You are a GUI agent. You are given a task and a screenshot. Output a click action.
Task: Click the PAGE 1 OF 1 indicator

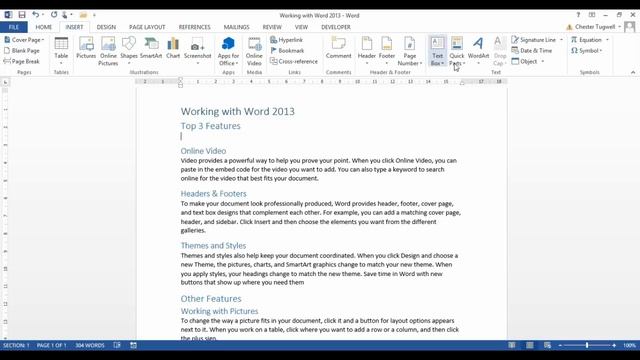(51, 345)
